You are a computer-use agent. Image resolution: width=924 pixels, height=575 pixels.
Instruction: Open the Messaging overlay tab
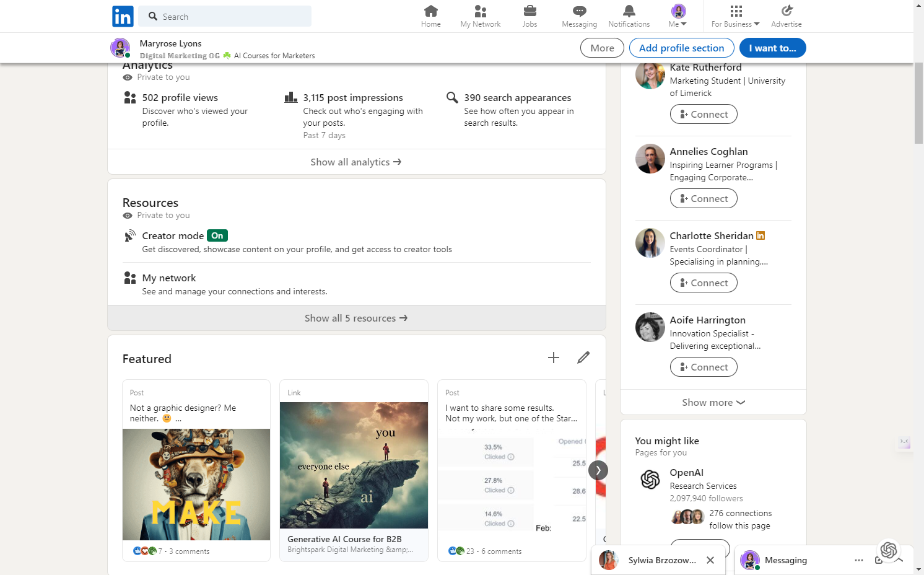pos(785,560)
